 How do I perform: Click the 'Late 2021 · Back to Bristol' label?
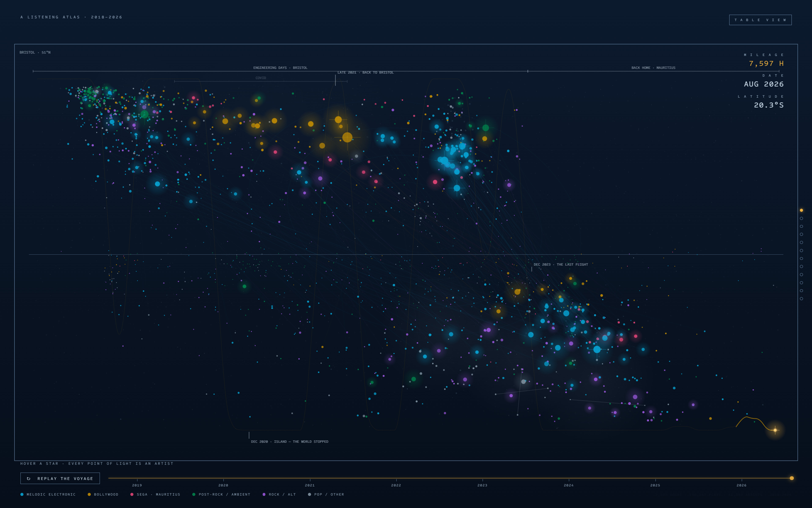pos(365,73)
